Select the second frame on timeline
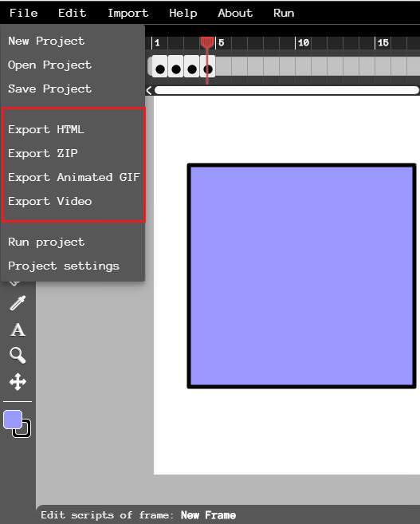420x524 pixels. [x=175, y=67]
